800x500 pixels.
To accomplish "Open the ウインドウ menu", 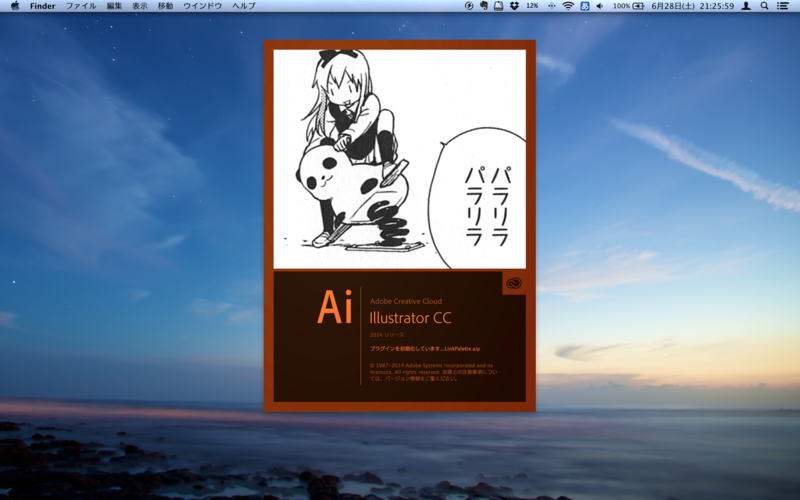I will pyautogui.click(x=203, y=6).
